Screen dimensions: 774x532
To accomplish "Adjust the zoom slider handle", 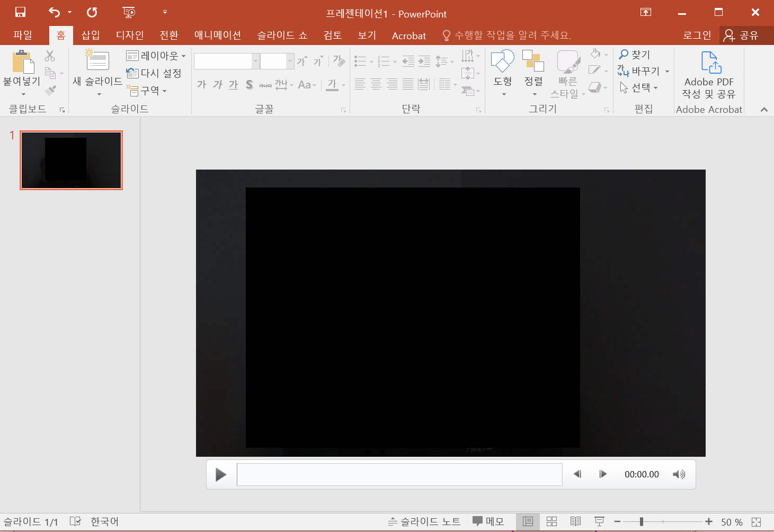I will pos(642,522).
